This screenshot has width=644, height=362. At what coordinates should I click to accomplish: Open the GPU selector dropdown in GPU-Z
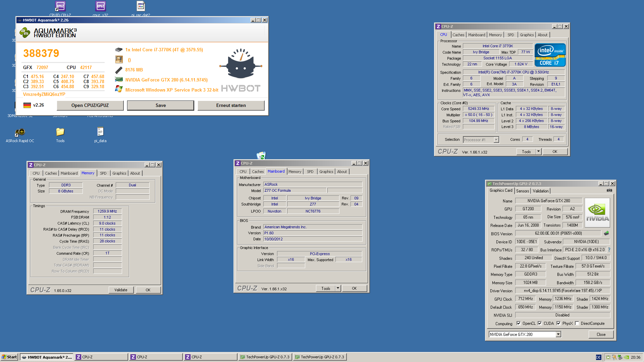click(x=558, y=335)
